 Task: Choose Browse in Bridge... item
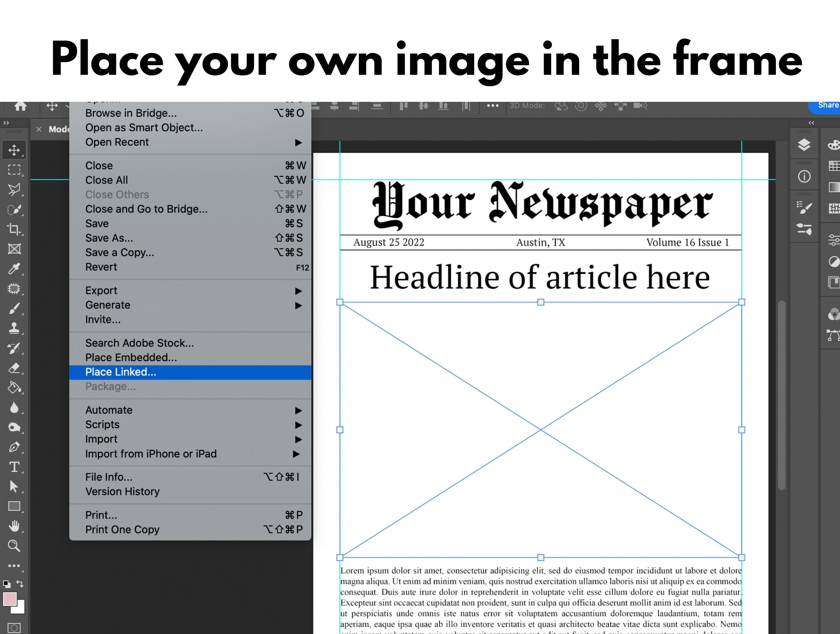(190, 113)
